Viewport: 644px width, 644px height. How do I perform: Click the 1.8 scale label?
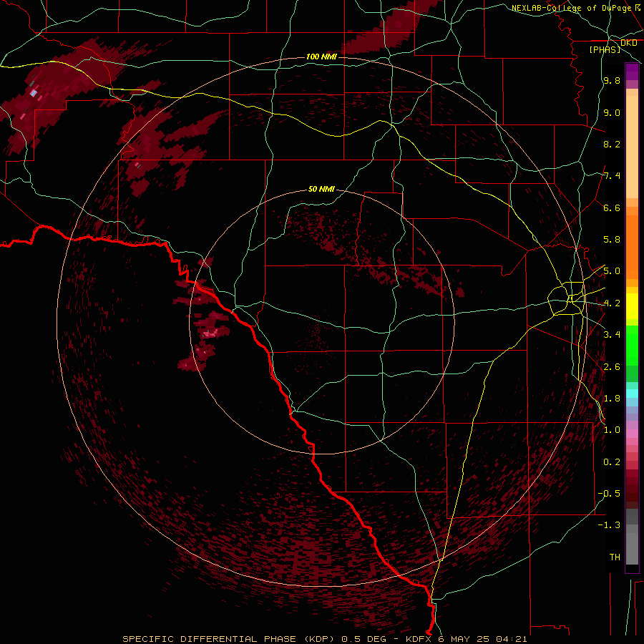coord(612,399)
